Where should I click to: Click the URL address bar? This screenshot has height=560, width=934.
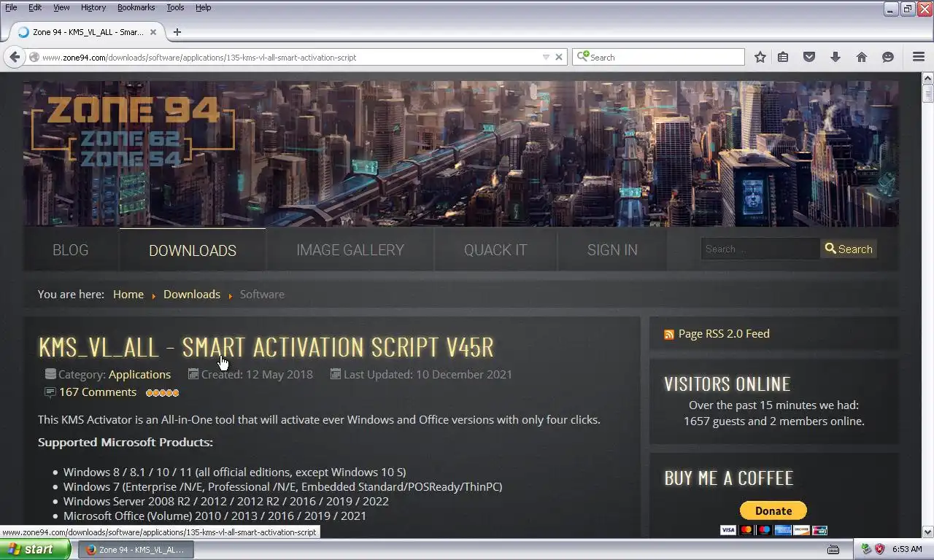pos(290,57)
